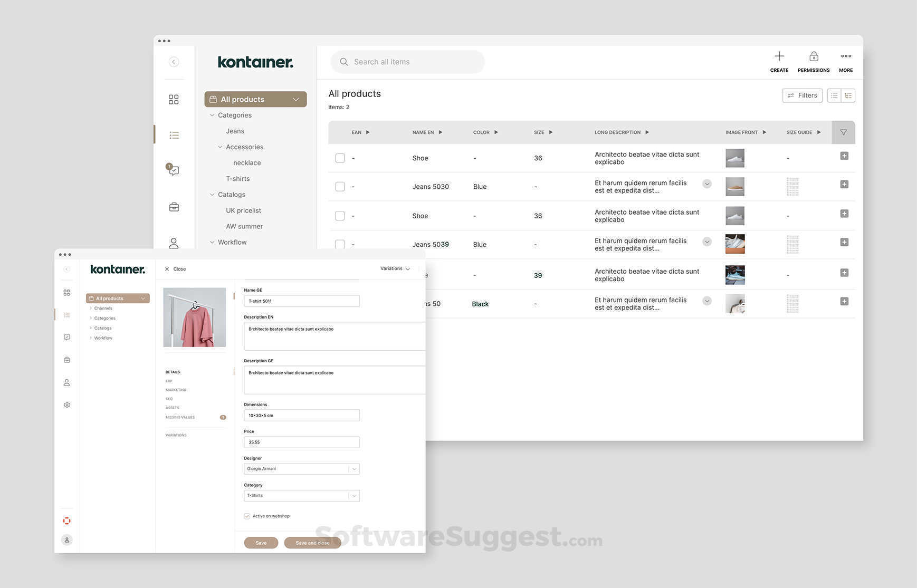
Task: Select the checkbox next to Jeans 5030
Action: pyautogui.click(x=340, y=186)
